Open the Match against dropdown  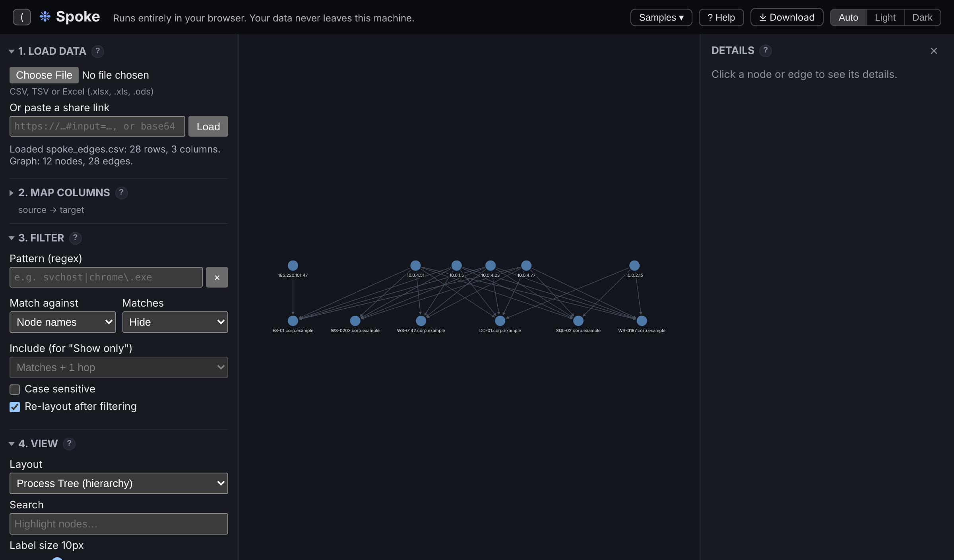pos(63,322)
